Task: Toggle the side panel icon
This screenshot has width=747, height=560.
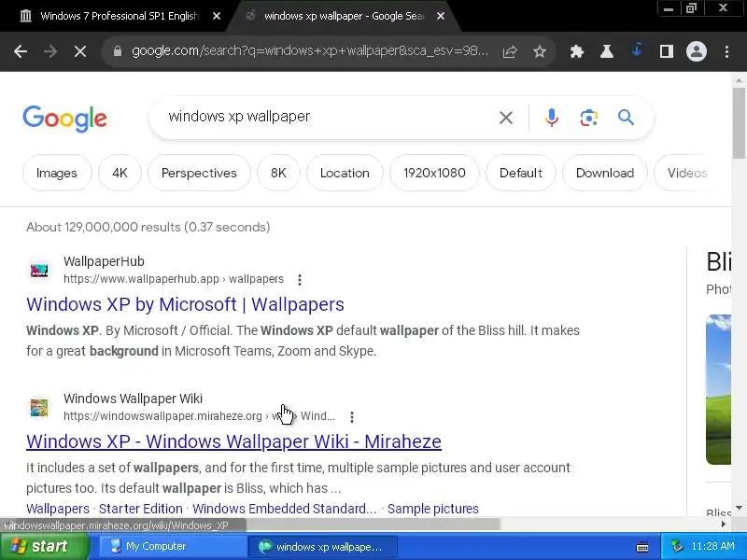Action: [667, 51]
